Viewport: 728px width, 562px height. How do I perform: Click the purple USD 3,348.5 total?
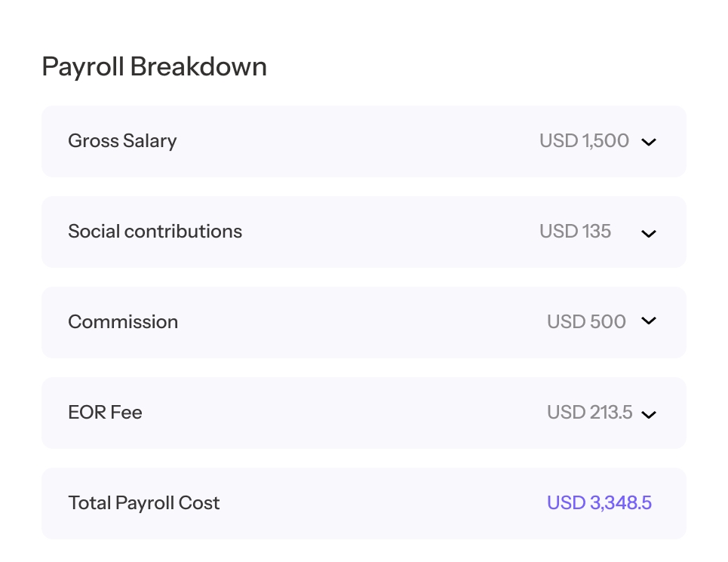click(x=599, y=503)
